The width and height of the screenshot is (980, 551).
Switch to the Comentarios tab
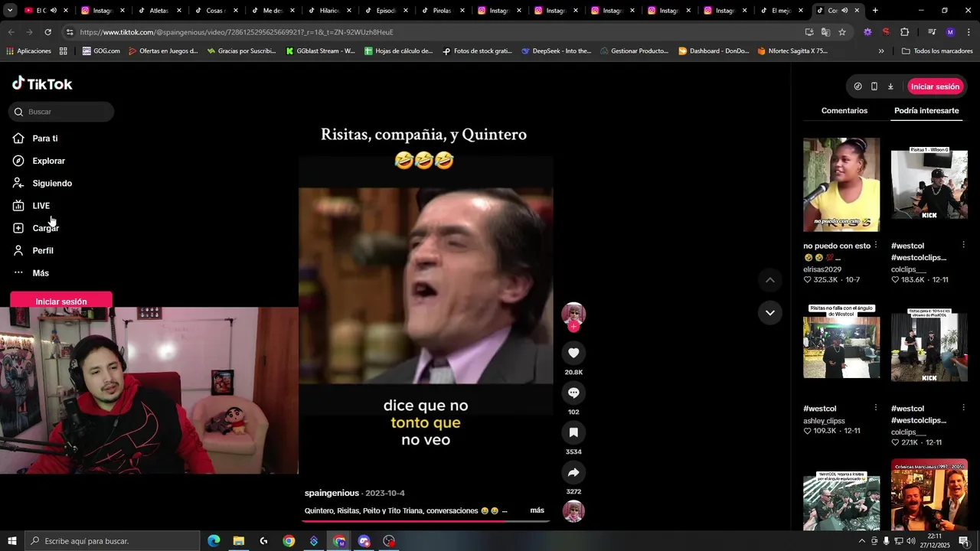click(x=844, y=110)
